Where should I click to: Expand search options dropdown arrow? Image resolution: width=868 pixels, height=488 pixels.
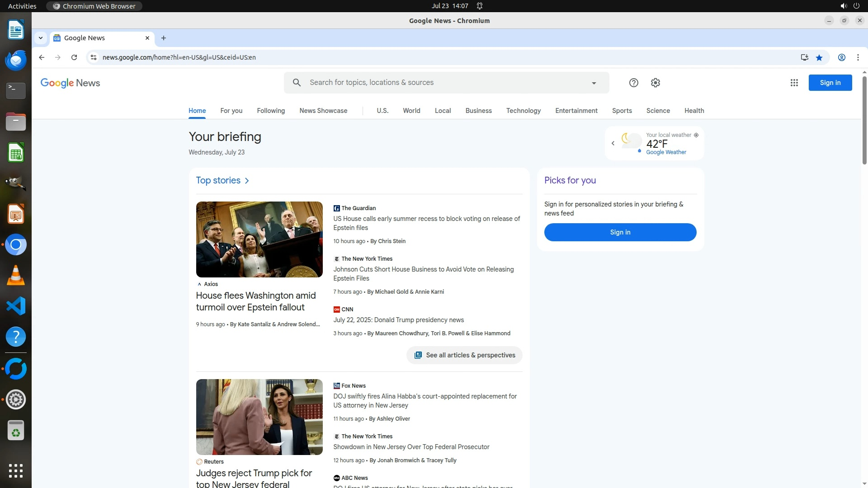pyautogui.click(x=594, y=83)
